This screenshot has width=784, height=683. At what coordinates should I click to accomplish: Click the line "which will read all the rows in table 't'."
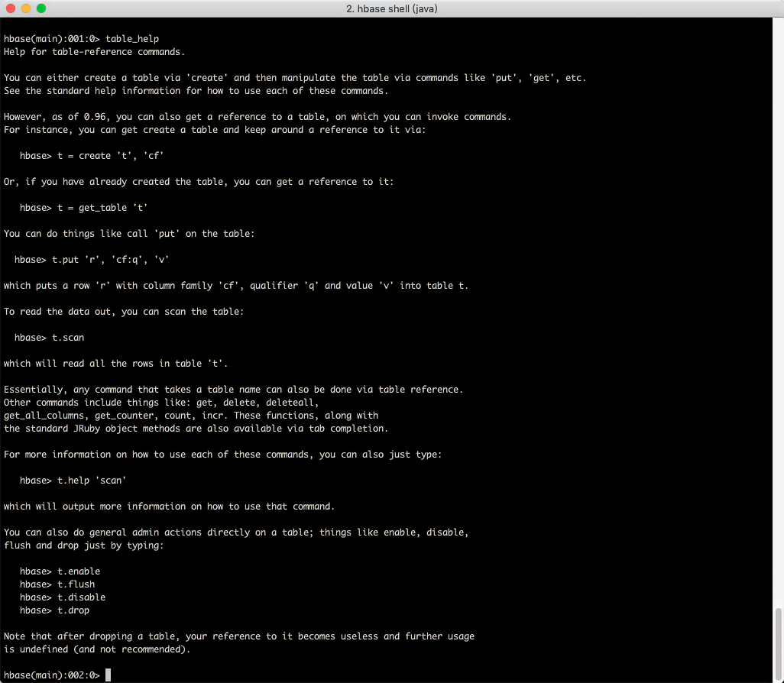click(115, 364)
